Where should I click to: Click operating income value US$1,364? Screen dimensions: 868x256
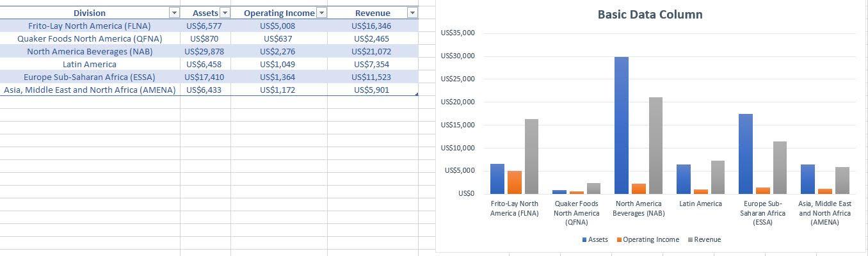pyautogui.click(x=279, y=77)
